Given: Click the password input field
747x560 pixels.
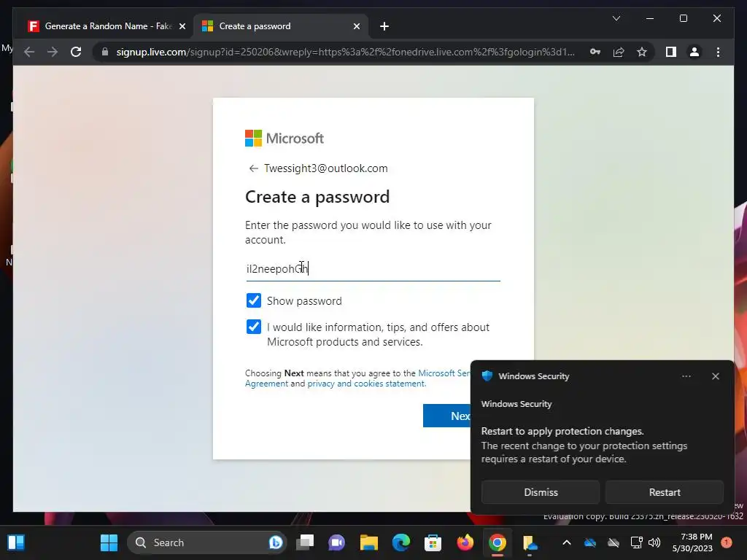Looking at the screenshot, I should coord(373,269).
